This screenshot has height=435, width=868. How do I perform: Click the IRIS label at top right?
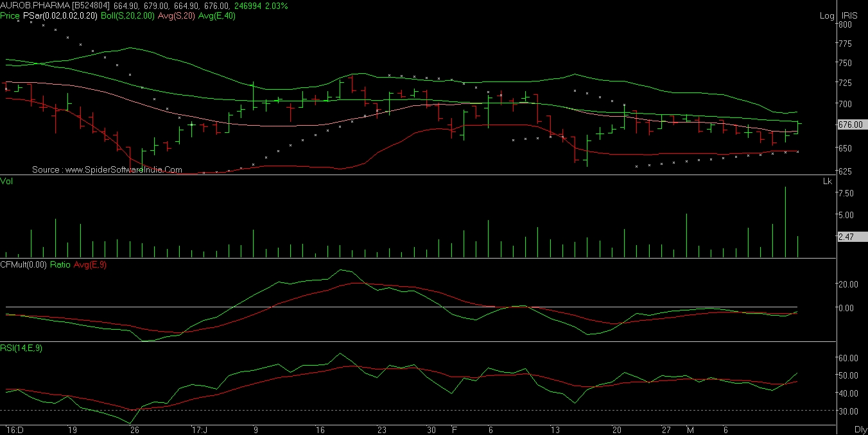tap(850, 16)
